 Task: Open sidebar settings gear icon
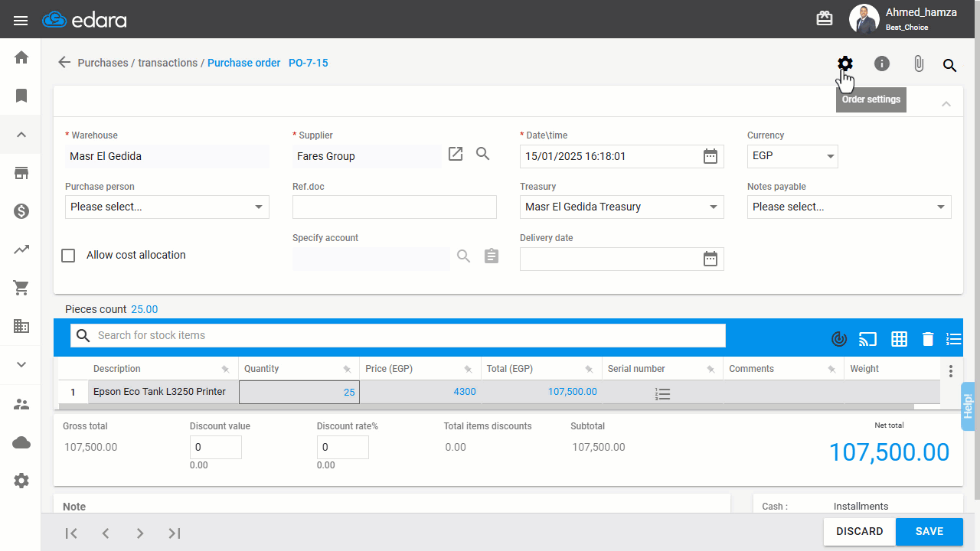21,481
